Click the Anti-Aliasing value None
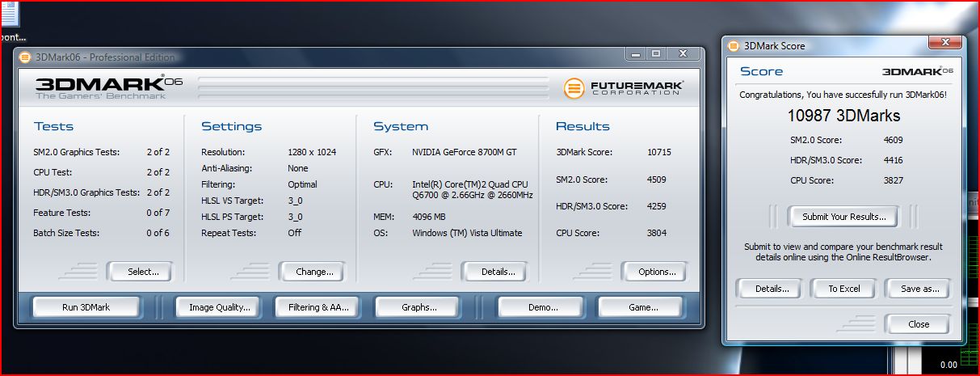Image resolution: width=980 pixels, height=376 pixels. coord(298,168)
